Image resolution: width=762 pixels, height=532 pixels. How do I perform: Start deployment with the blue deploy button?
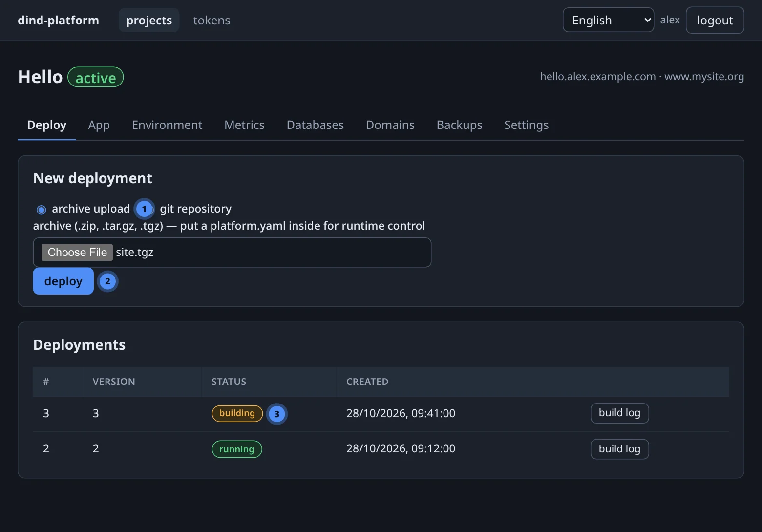(63, 281)
